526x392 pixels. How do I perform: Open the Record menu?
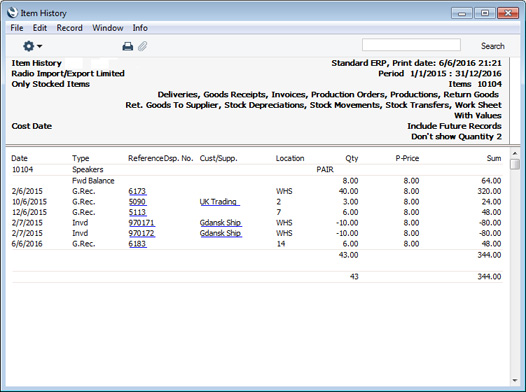pos(69,28)
